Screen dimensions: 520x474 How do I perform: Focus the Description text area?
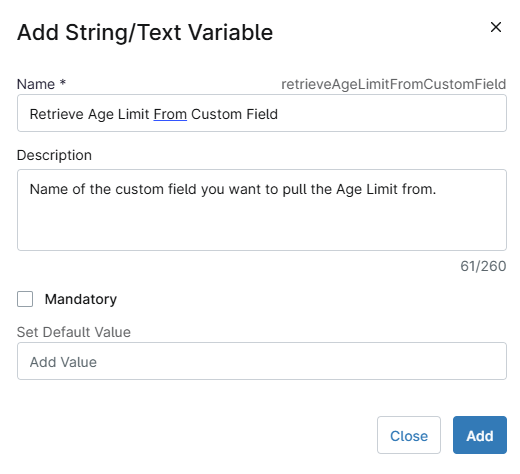(262, 210)
